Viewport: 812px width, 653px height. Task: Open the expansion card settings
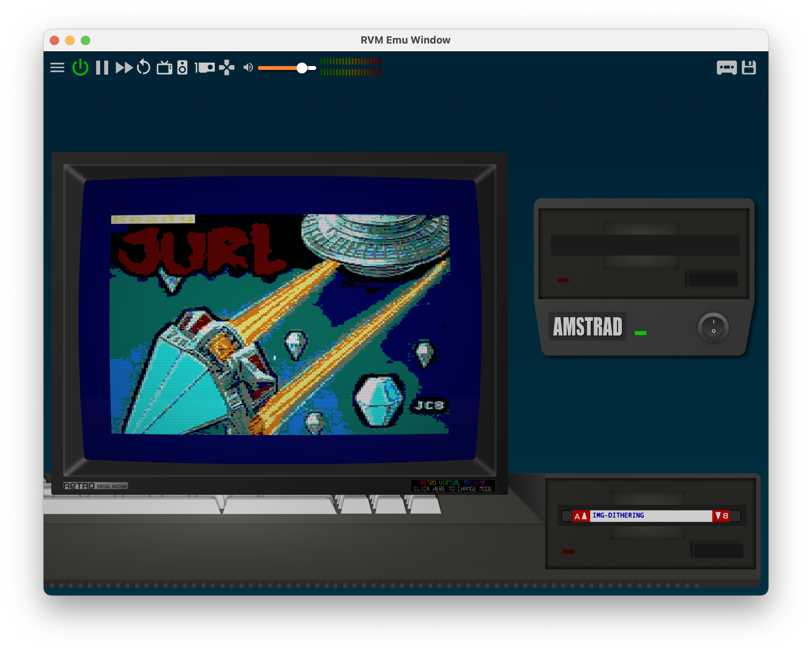pos(205,68)
